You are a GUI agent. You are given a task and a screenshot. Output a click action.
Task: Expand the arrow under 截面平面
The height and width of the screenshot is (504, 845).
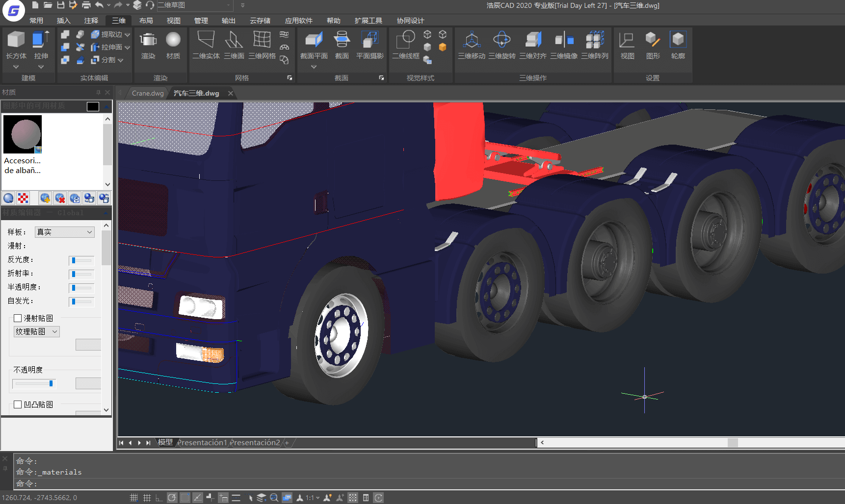pos(314,67)
